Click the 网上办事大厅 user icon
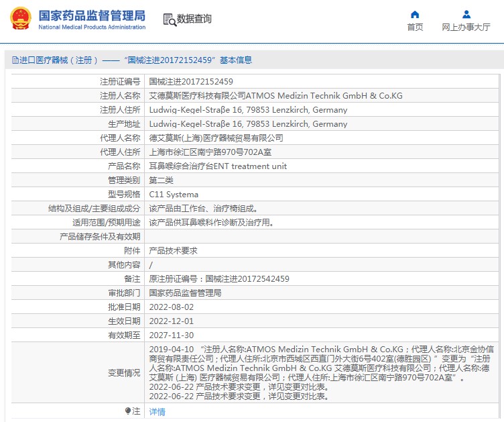 (x=466, y=15)
